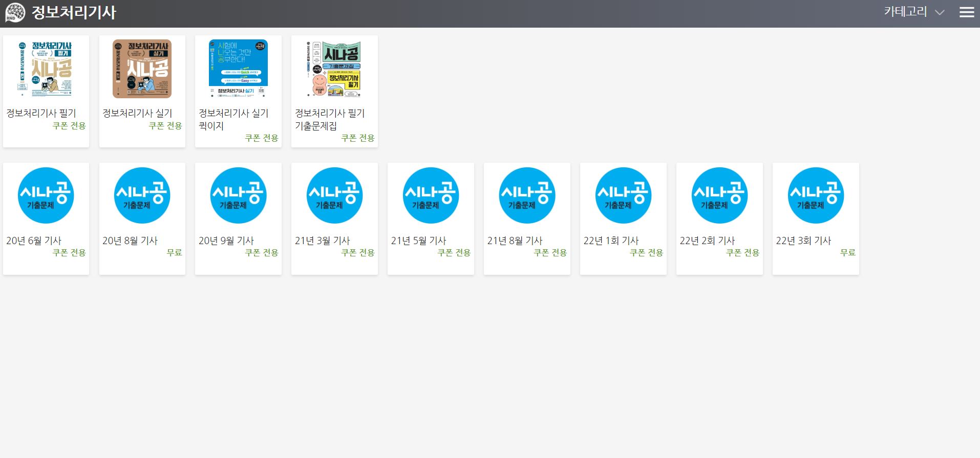Viewport: 980px width, 458px height.
Task: Expand the 카테고리 dropdown
Action: 914,12
